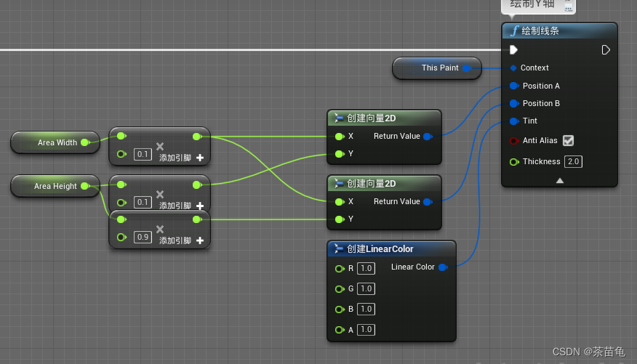637x364 pixels.
Task: Click the Thickness label on 绘制线条 node
Action: 542,161
